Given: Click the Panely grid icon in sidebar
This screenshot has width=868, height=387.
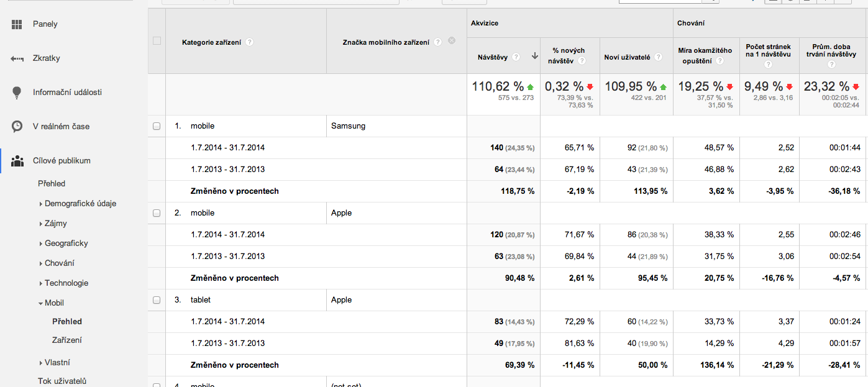Looking at the screenshot, I should click(x=17, y=24).
